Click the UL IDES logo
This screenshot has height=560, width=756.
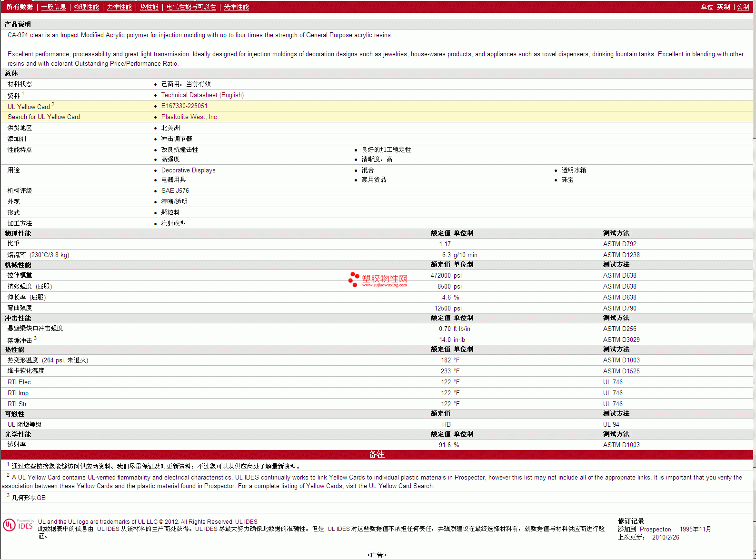[x=18, y=525]
